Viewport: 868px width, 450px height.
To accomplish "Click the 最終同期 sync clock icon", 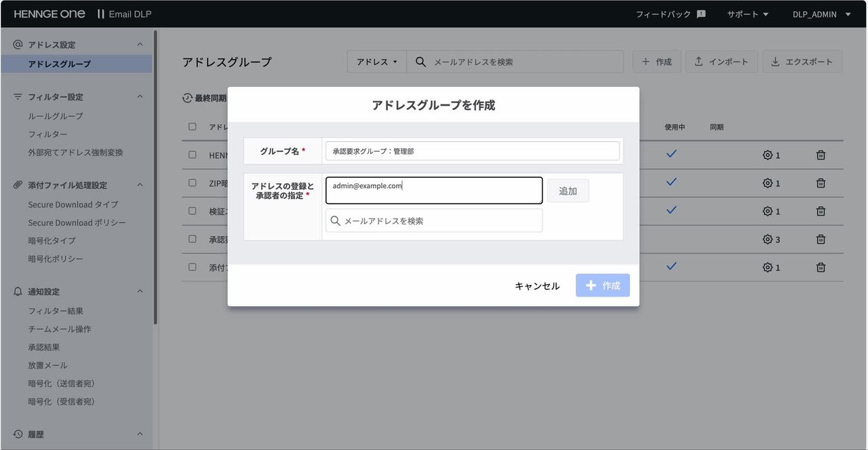I will [187, 98].
